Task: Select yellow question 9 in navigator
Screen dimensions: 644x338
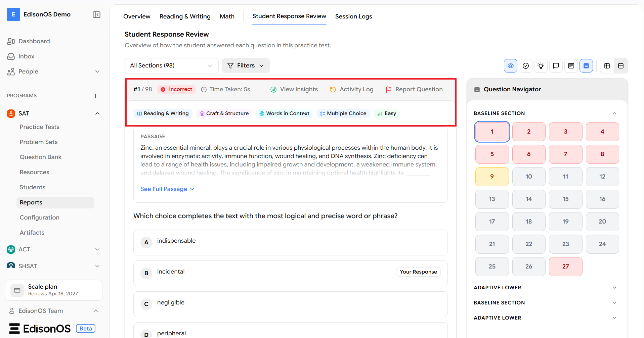Action: [492, 177]
